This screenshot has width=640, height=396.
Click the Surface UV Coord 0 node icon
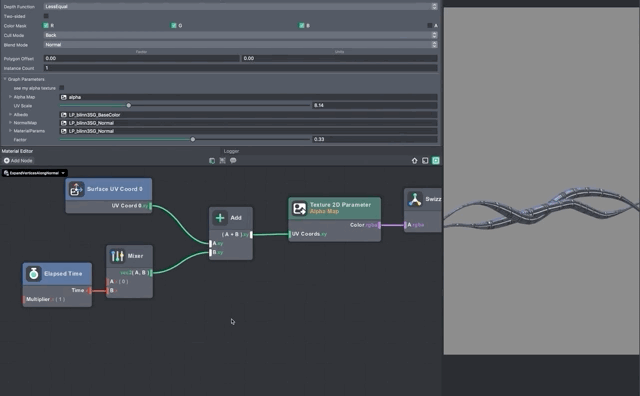click(x=76, y=189)
